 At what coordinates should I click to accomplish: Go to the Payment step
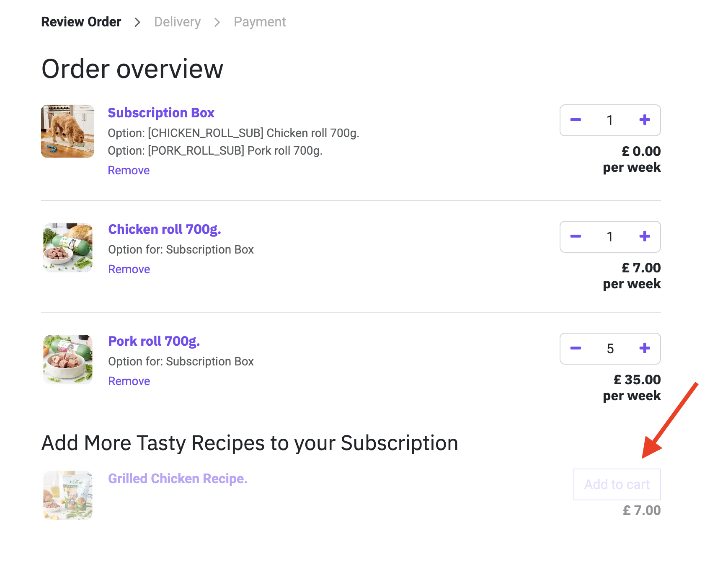coord(260,22)
